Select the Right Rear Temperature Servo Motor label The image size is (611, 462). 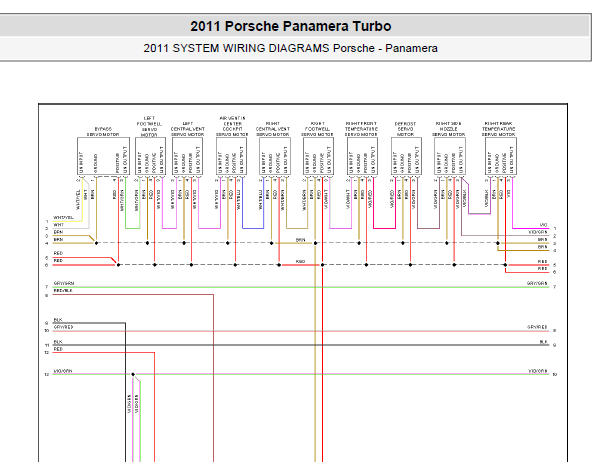(x=498, y=129)
